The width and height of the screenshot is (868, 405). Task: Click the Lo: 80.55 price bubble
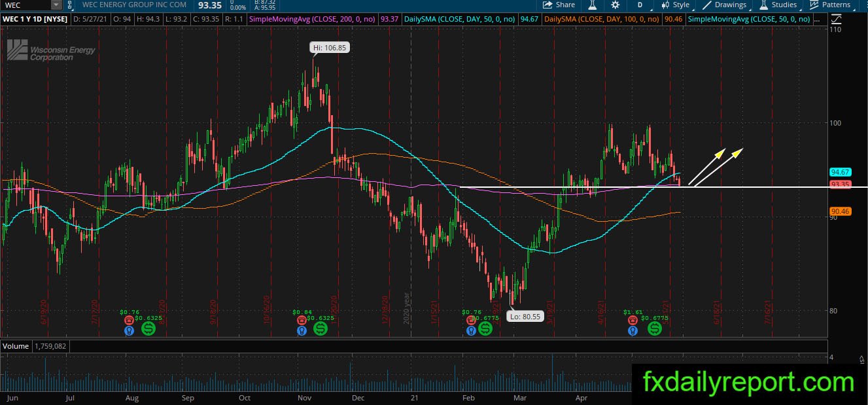click(524, 317)
